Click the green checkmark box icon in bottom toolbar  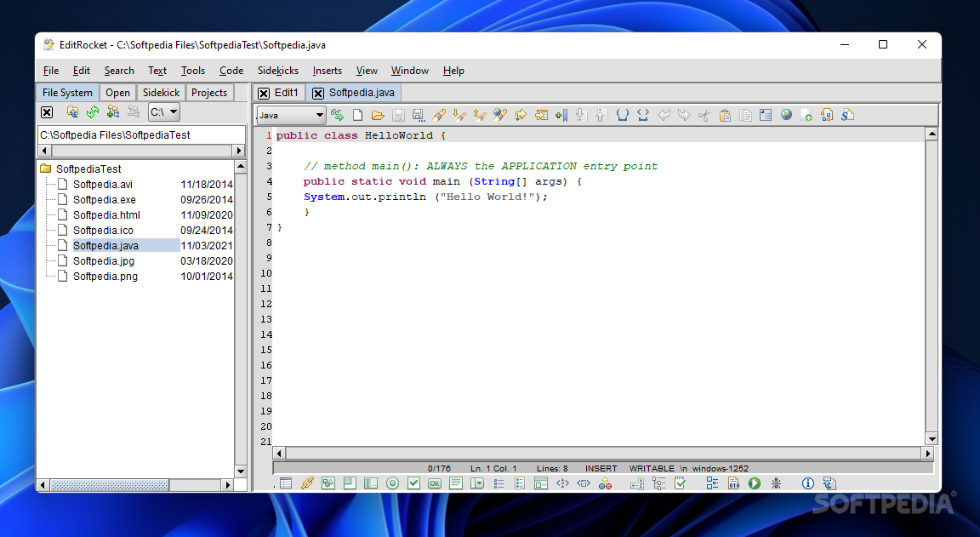point(413,483)
